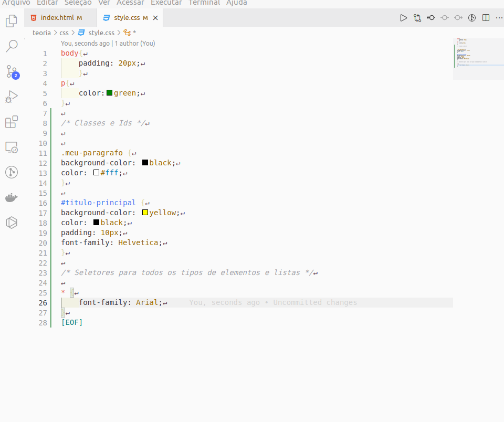Open the Arquivo menu

coord(16,3)
